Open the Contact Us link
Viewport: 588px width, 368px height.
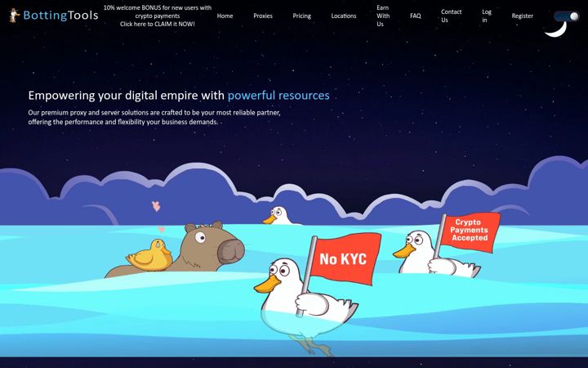click(451, 16)
